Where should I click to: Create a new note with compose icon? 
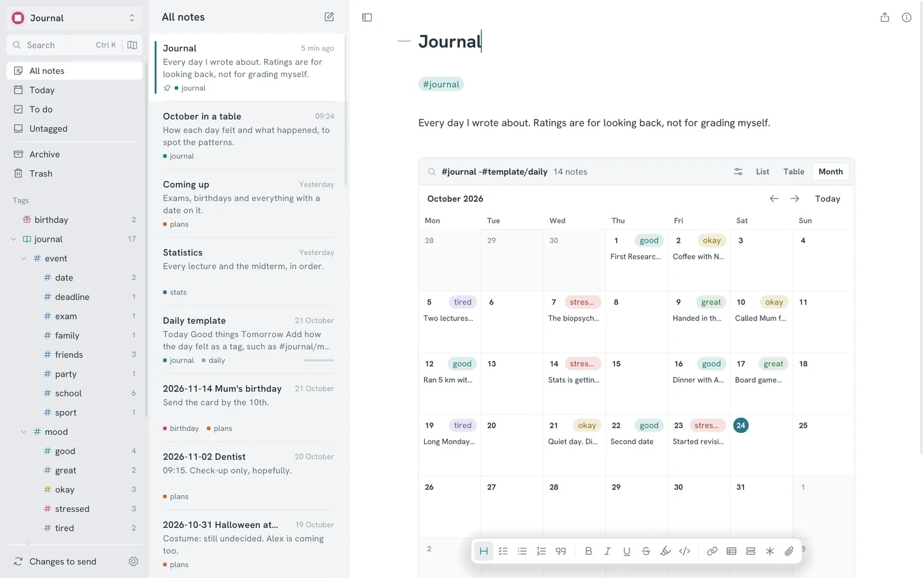(x=329, y=17)
